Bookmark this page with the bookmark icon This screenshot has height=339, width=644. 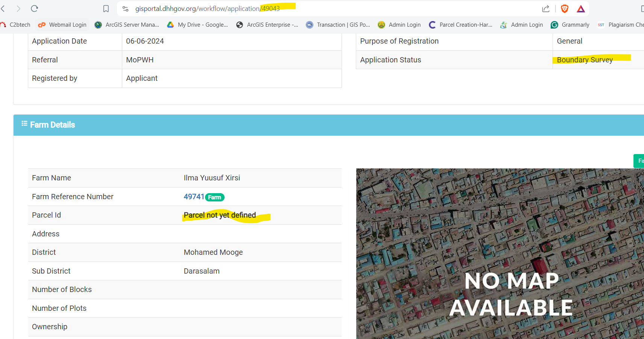(106, 9)
